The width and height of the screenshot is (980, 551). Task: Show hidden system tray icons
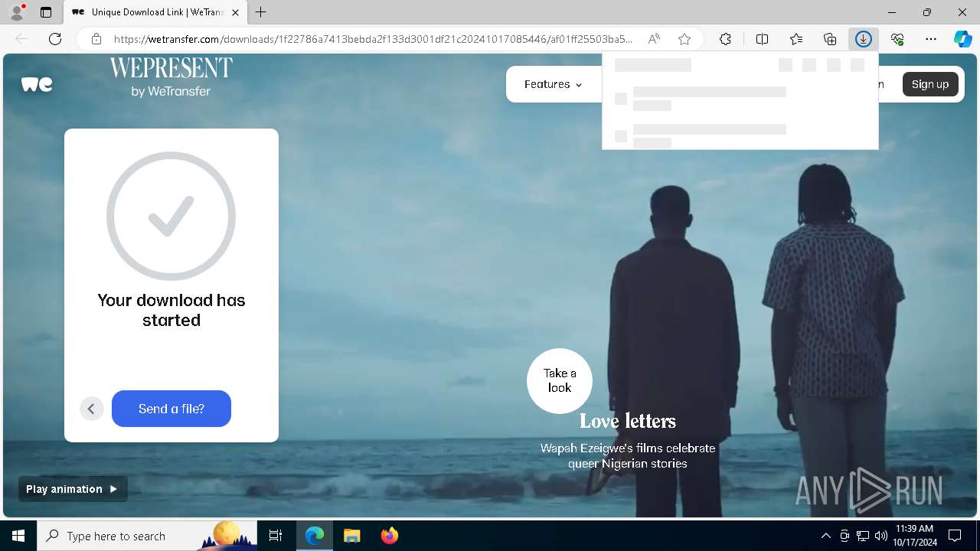825,536
